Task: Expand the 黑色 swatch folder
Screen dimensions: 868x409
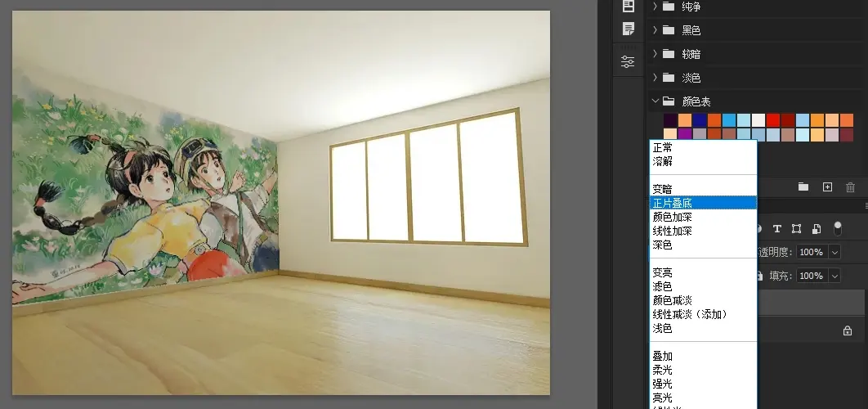Action: pos(655,30)
